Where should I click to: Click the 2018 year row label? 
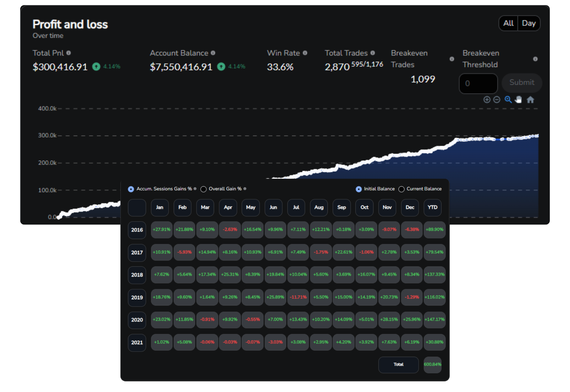pos(137,275)
